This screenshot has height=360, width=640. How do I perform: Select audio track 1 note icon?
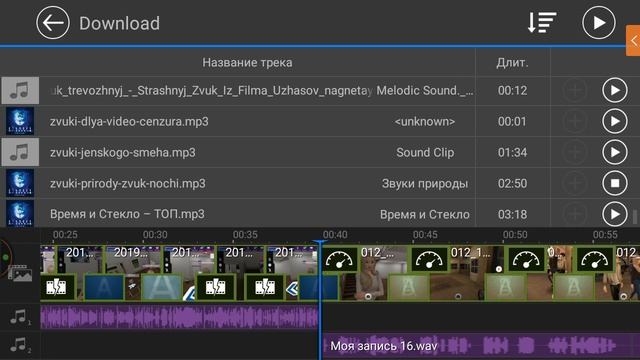click(20, 317)
